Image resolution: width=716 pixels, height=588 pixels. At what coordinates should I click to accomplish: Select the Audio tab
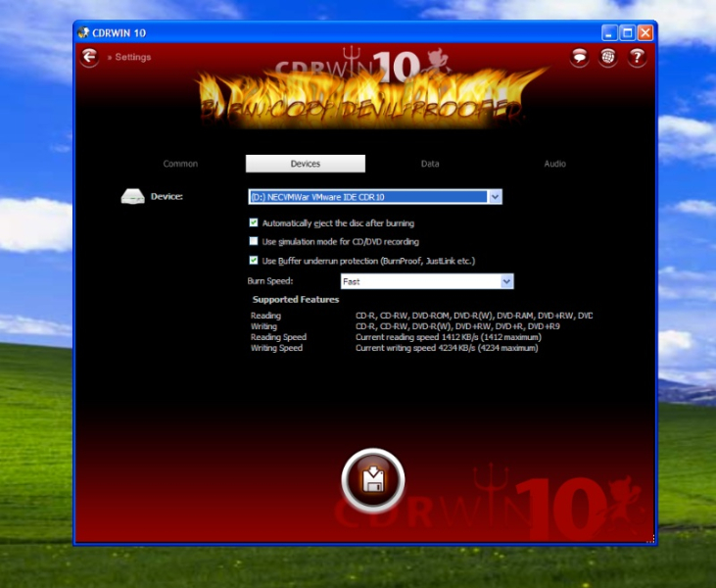click(554, 164)
